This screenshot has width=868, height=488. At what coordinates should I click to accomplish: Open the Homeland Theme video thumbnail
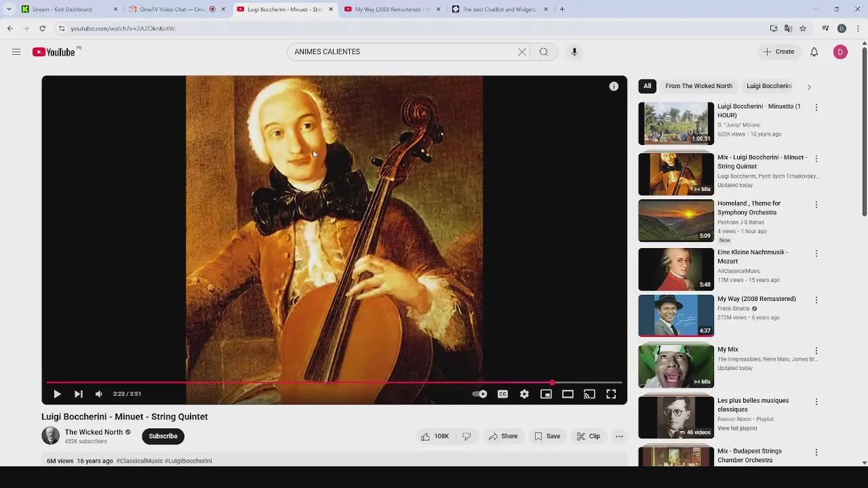pyautogui.click(x=676, y=220)
